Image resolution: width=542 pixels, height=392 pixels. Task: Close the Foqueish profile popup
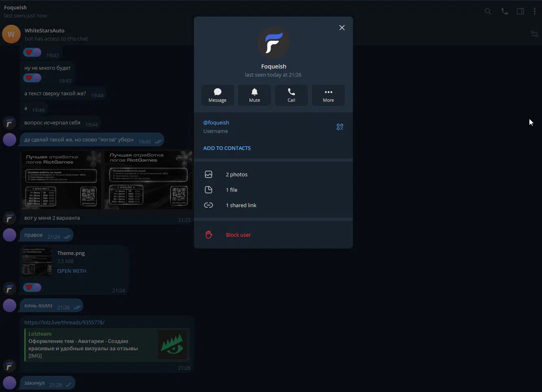[x=342, y=28]
